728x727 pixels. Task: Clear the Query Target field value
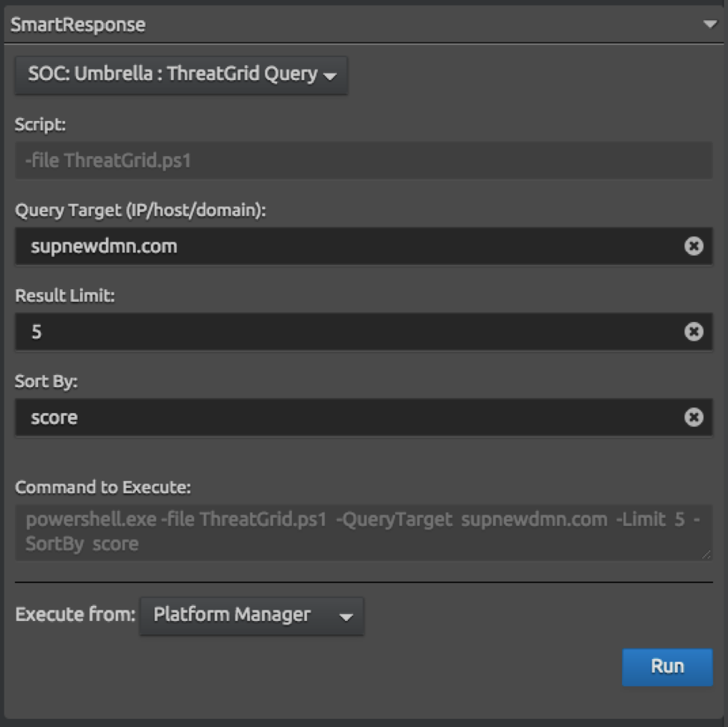point(694,246)
